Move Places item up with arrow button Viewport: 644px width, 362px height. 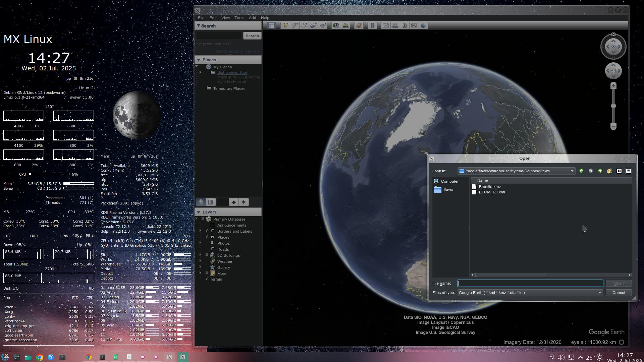(234, 202)
